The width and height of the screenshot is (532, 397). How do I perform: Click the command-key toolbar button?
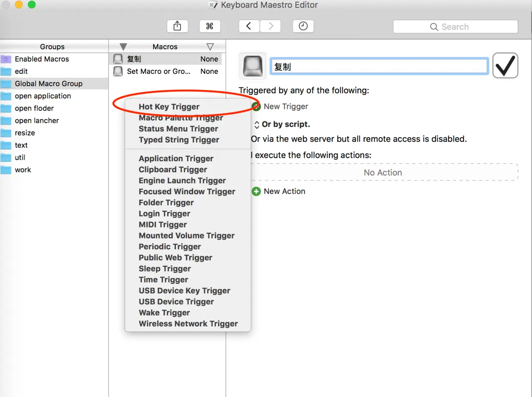pyautogui.click(x=210, y=26)
